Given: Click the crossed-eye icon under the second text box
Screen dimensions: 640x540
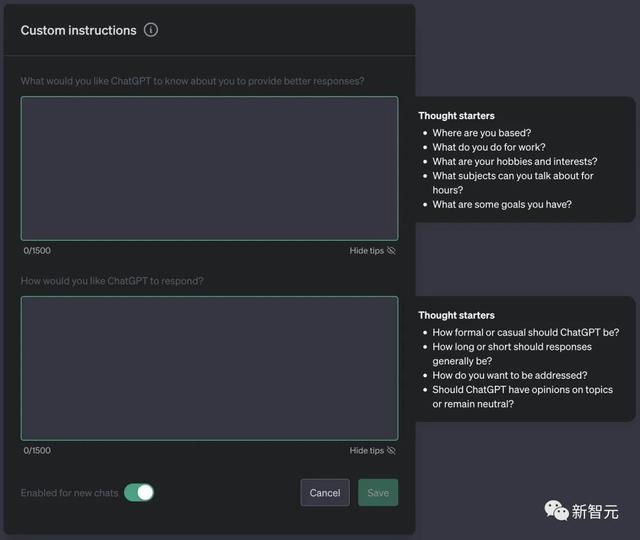Looking at the screenshot, I should [391, 451].
